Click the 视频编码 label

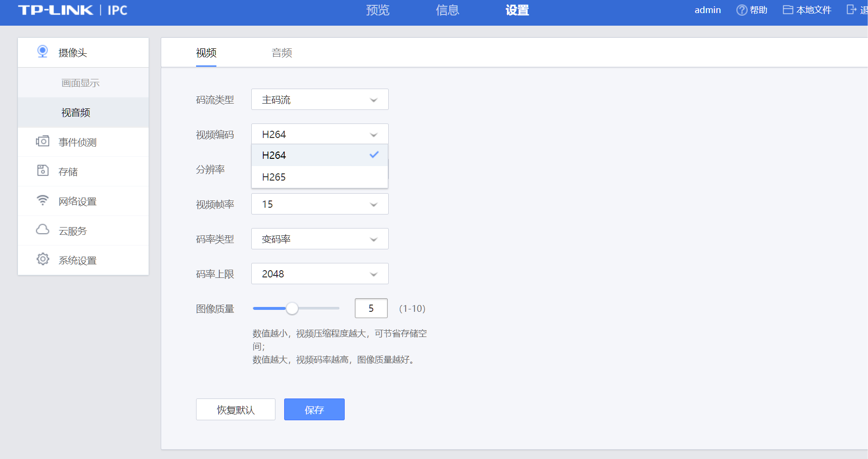click(x=215, y=135)
